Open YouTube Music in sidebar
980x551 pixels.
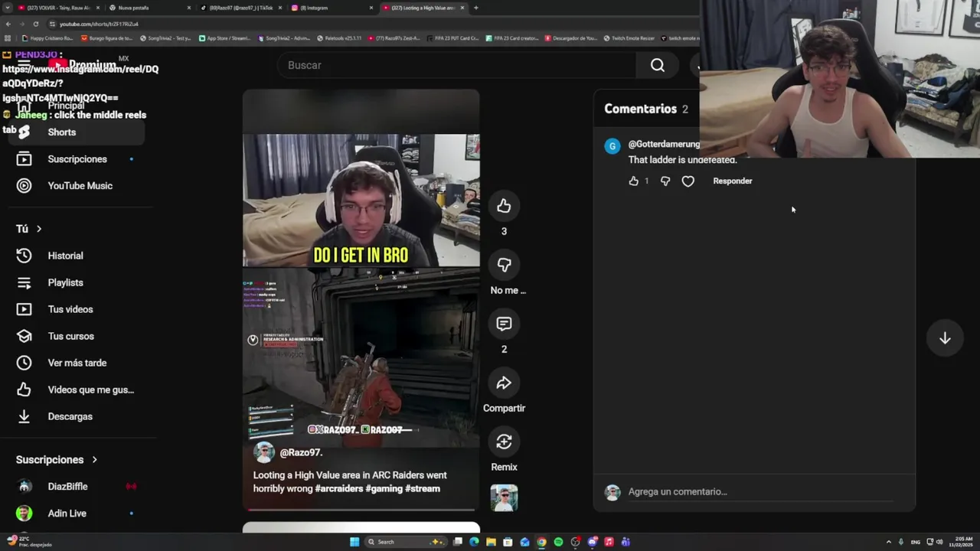[x=77, y=186]
